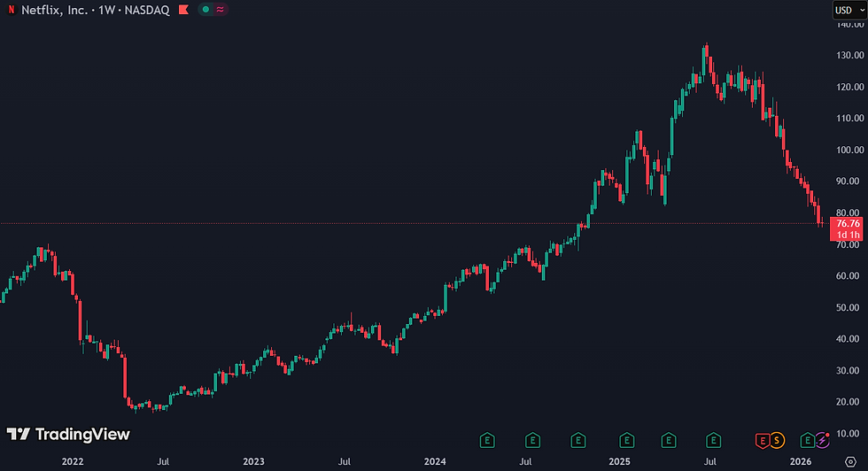Click the pink approximate-data wave icon
Viewport: 868px width, 471px height.
tap(221, 10)
